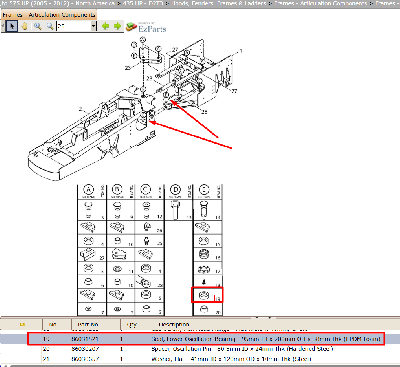Viewport: 400px width, 367px height.
Task: Select the Washer, Flat row
Action: tap(200, 359)
